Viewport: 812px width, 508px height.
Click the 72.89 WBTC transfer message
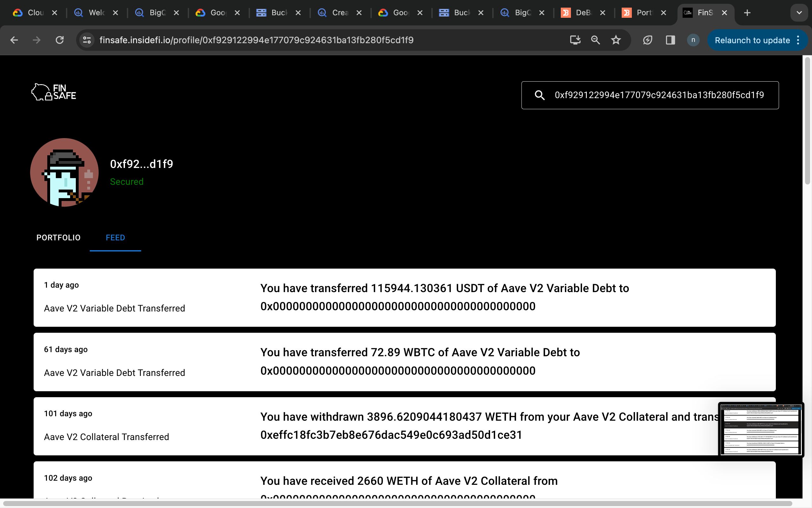(420, 362)
